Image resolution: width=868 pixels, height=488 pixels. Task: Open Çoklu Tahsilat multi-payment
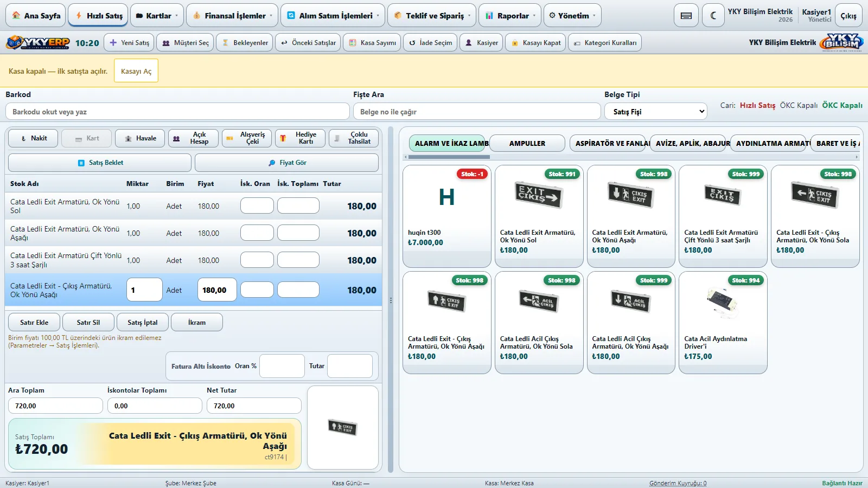(x=354, y=138)
